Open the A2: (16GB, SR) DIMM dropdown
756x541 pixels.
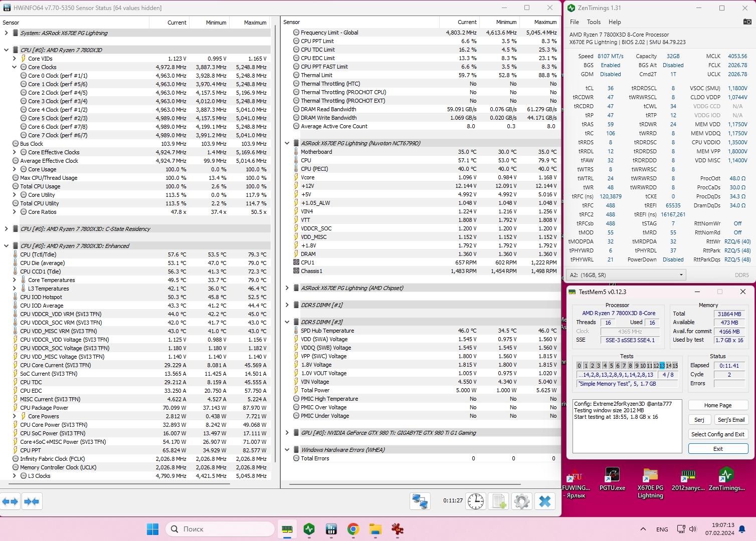[626, 275]
